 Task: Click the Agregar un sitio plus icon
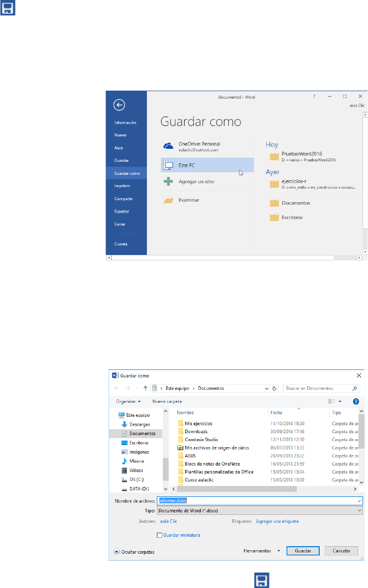pyautogui.click(x=168, y=182)
